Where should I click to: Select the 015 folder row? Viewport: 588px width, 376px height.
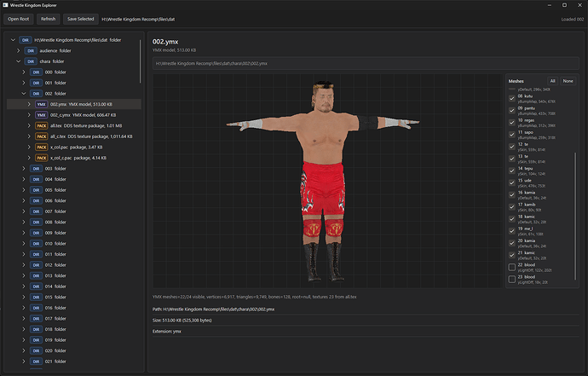[x=74, y=297]
